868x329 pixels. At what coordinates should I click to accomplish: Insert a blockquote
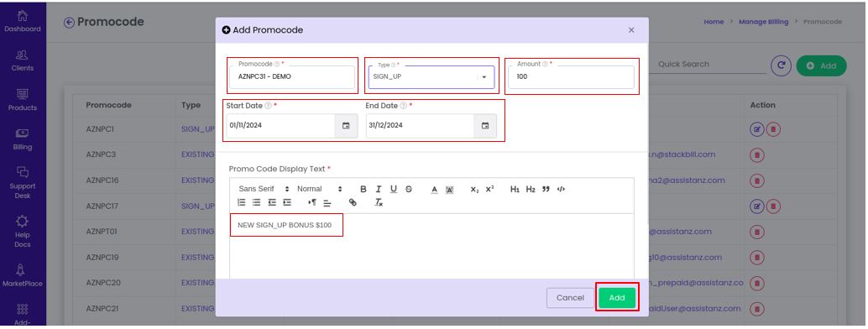(x=546, y=189)
